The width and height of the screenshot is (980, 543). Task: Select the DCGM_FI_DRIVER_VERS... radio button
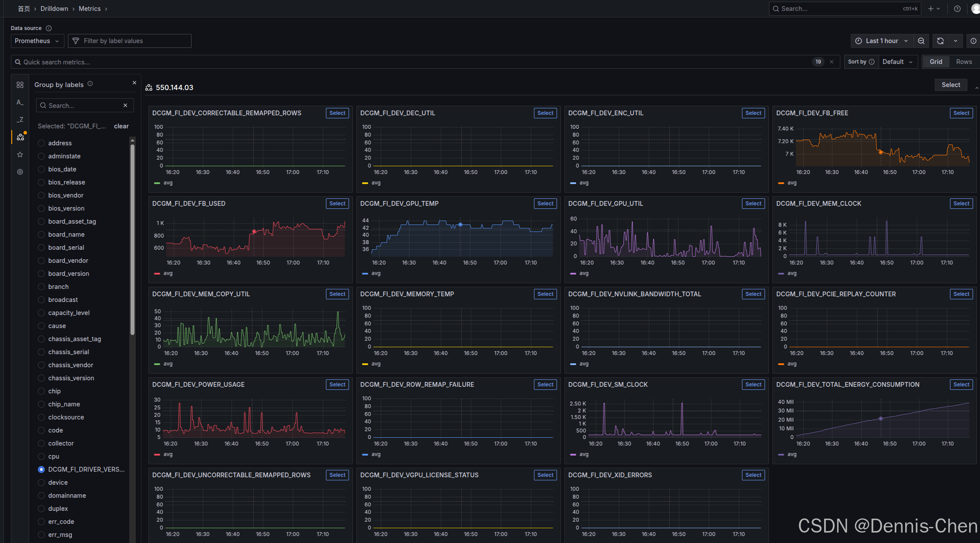[41, 469]
